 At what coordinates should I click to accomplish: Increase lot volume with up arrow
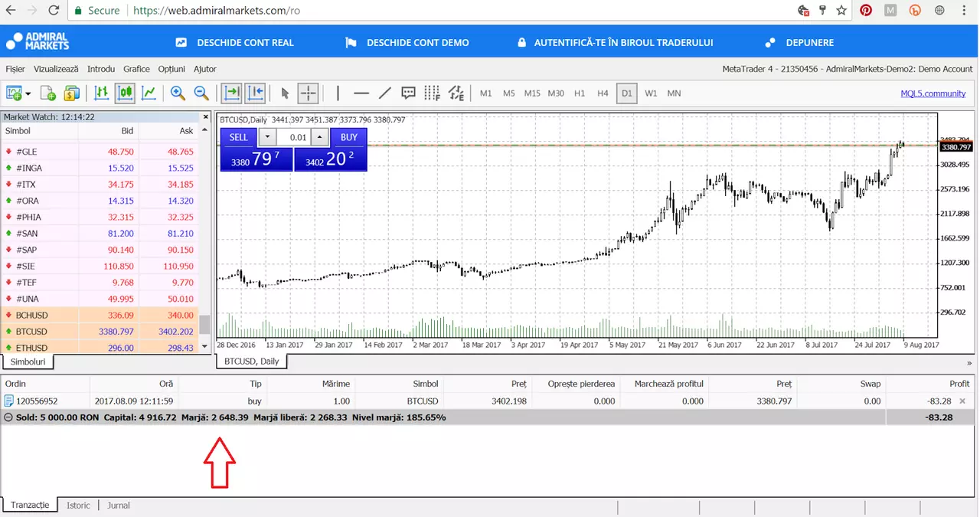[x=320, y=137]
